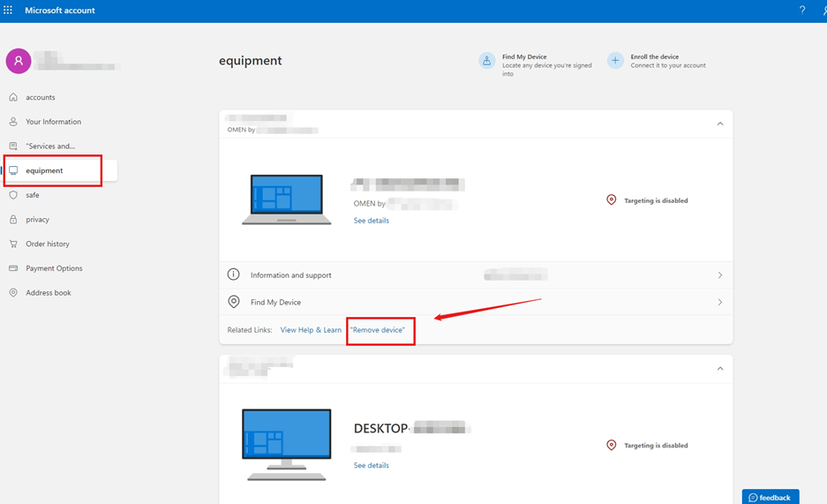Open Services and subscriptions sidebar item
The image size is (827, 504).
coord(50,146)
